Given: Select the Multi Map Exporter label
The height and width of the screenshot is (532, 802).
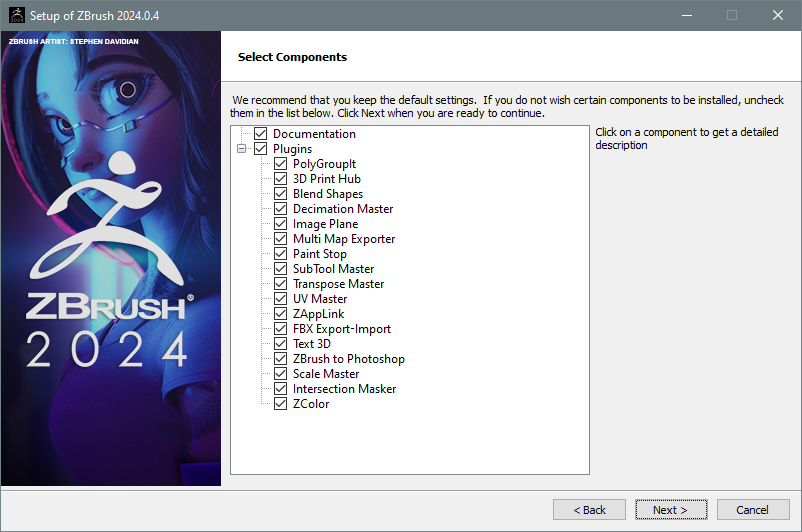Looking at the screenshot, I should [344, 239].
